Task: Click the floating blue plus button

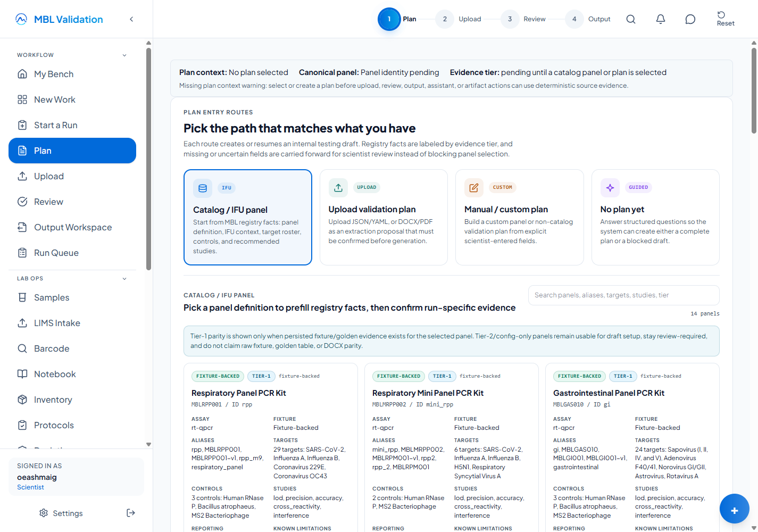Action: pos(735,509)
